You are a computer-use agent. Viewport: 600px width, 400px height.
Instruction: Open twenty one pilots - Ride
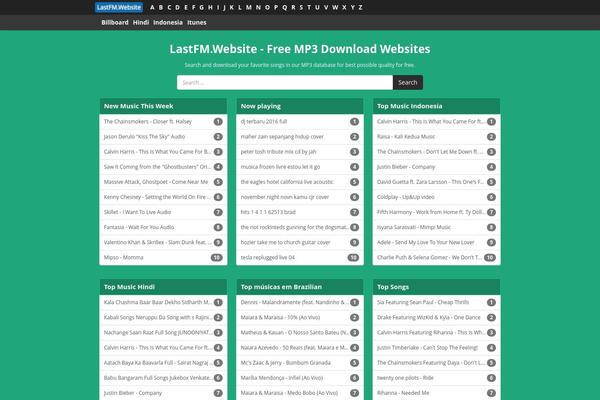[405, 378]
